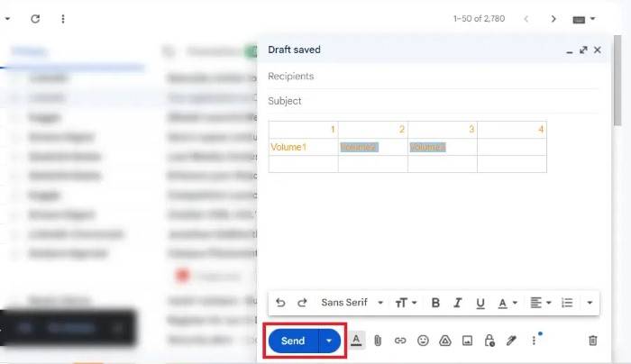The height and width of the screenshot is (364, 631).
Task: Open the emoji picker
Action: click(x=422, y=341)
